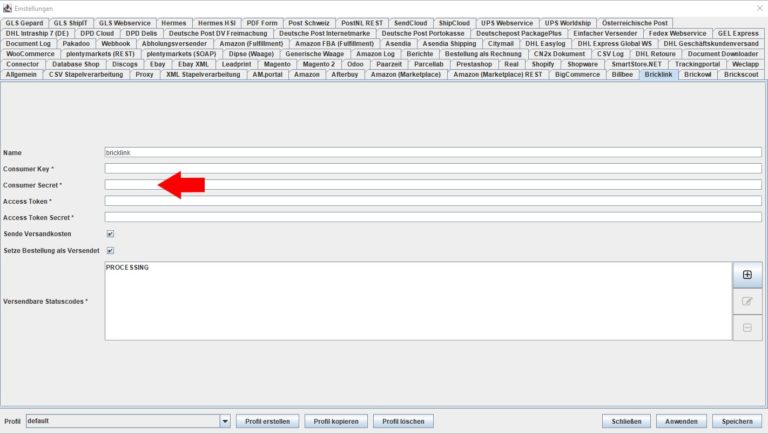Viewport: 768px width, 434px height.
Task: Toggle the Sende Versandkosten checkbox
Action: (110, 234)
